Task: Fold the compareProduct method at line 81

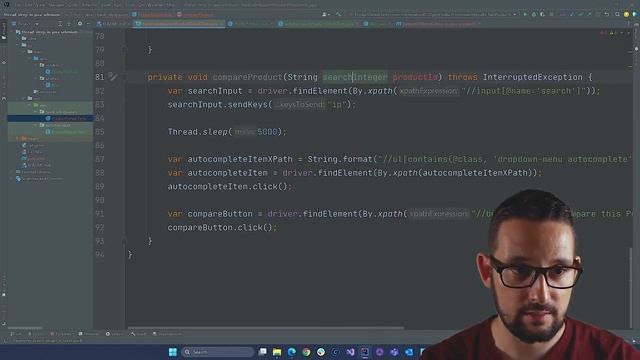Action: [124, 77]
